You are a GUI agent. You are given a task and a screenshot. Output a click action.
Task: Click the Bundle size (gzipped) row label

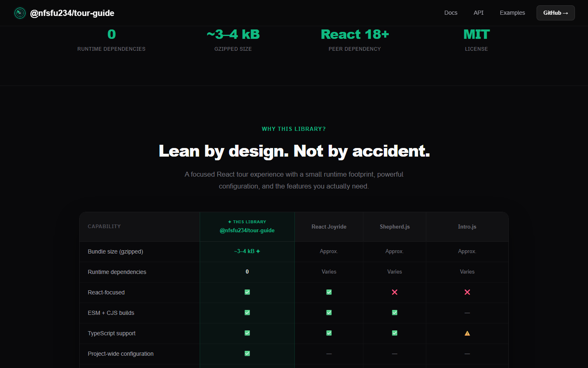point(116,251)
